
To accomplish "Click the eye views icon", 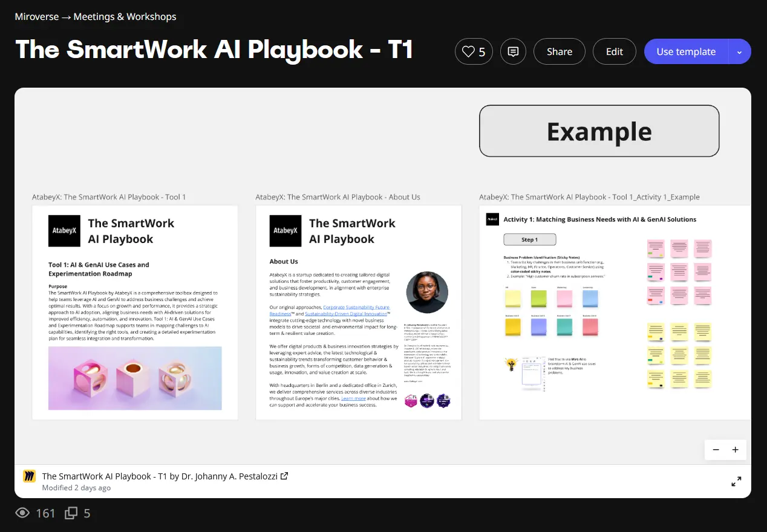I will (x=22, y=513).
